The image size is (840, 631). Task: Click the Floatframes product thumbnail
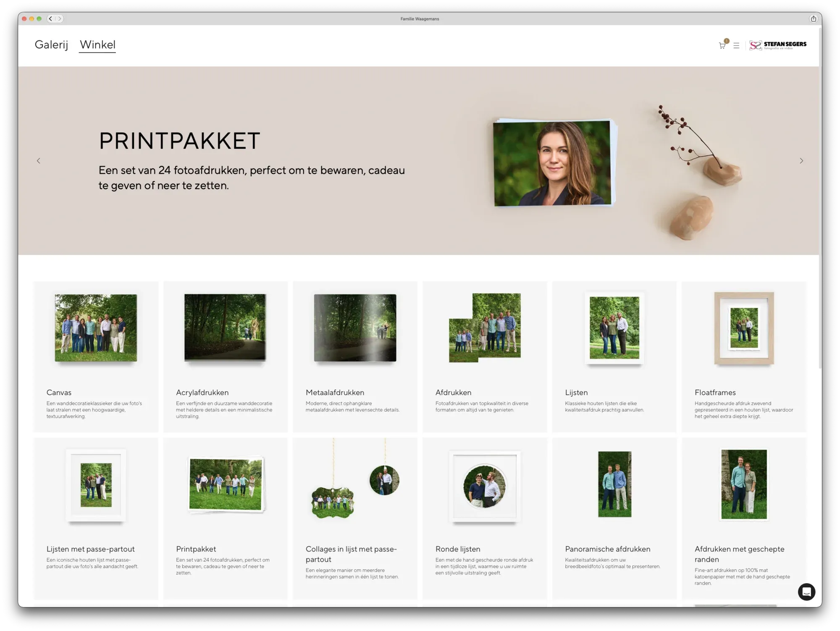tap(744, 328)
